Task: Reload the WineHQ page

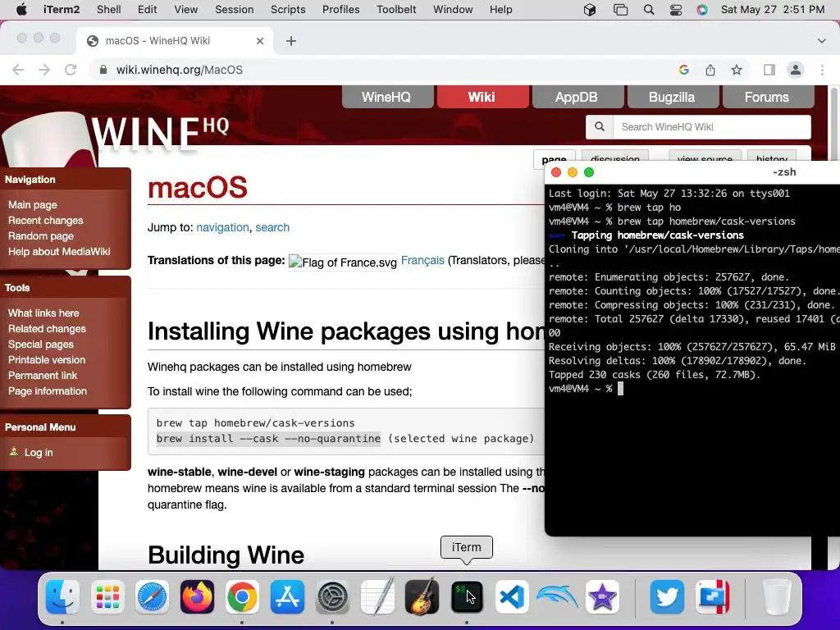Action: point(71,70)
